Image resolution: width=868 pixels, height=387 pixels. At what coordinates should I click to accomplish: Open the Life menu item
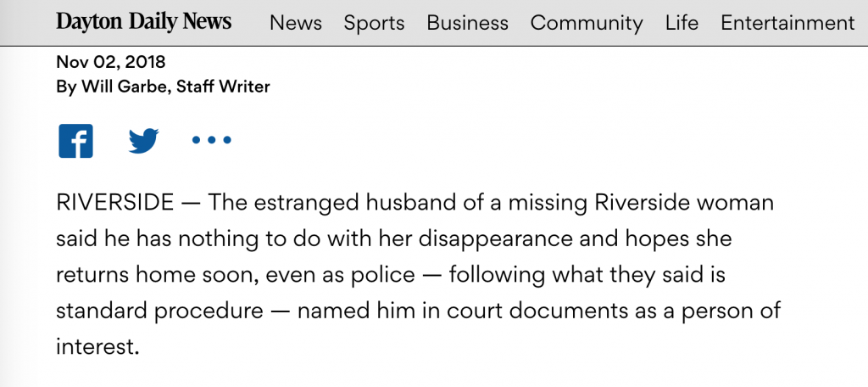click(682, 23)
